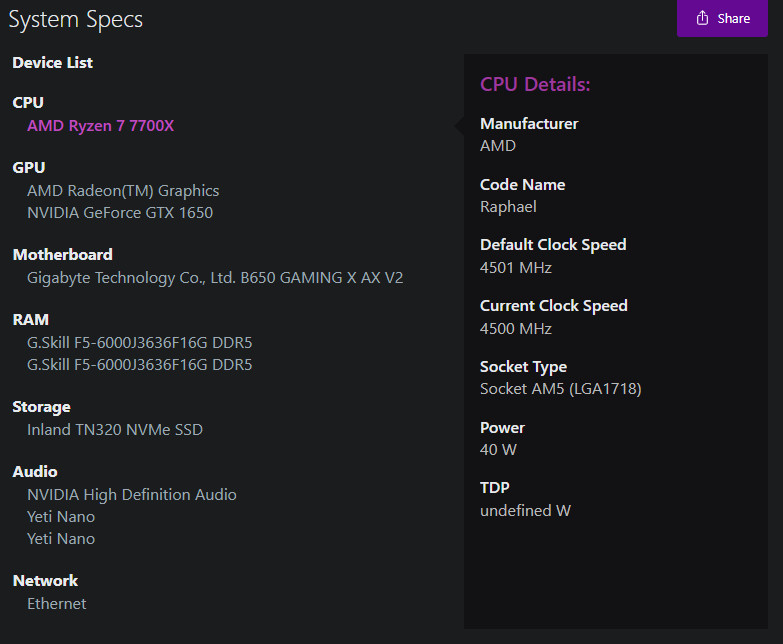Open Gigabyte B650 GAMING X AX V2 details
The width and height of the screenshot is (783, 644).
[x=215, y=278]
